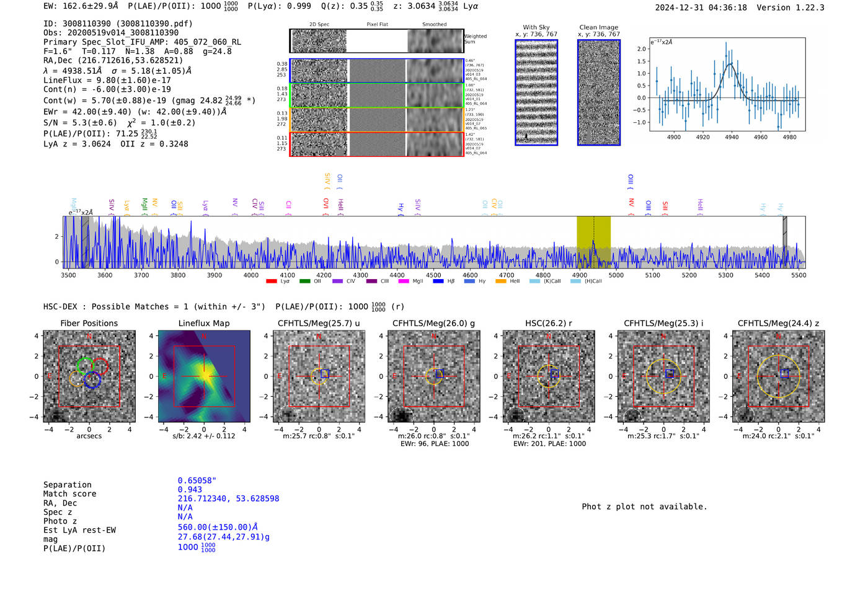868x591 pixels.
Task: Click the Match score value 0.943
Action: point(190,490)
